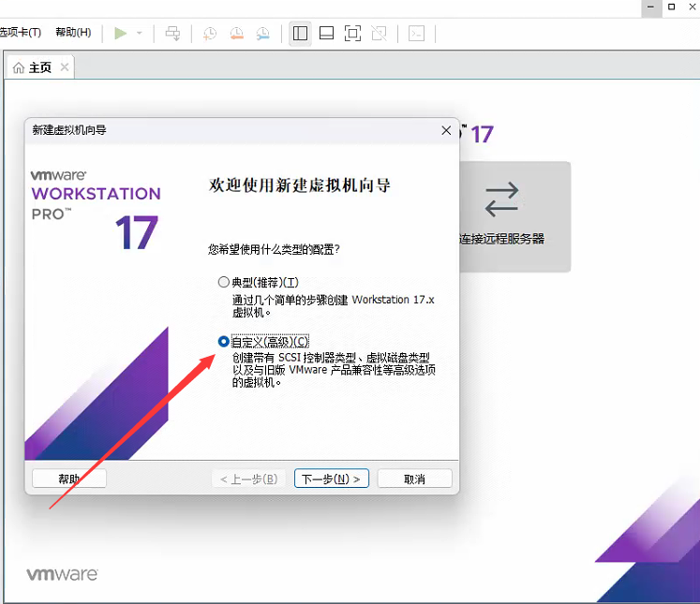700x604 pixels.
Task: Open the power options dropdown arrow
Action: 140,34
